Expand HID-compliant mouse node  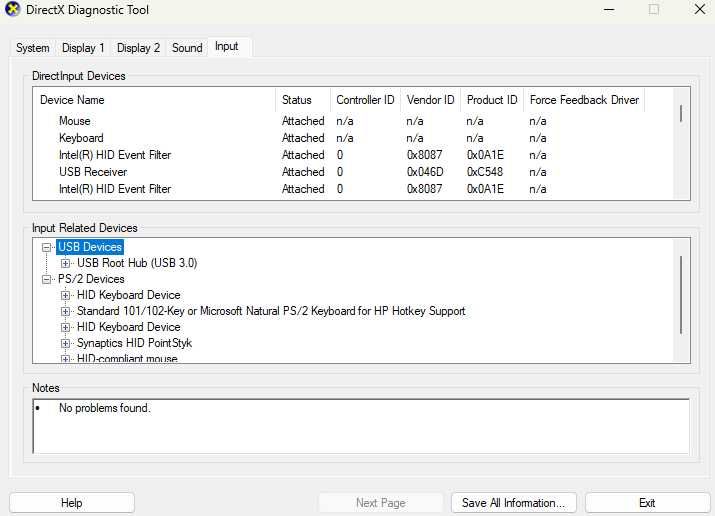pos(65,359)
